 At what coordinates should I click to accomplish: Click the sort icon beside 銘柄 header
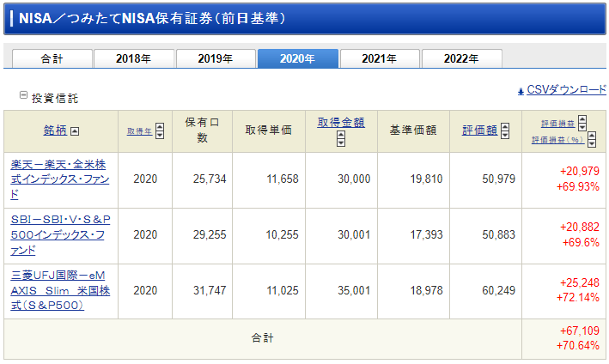75,131
